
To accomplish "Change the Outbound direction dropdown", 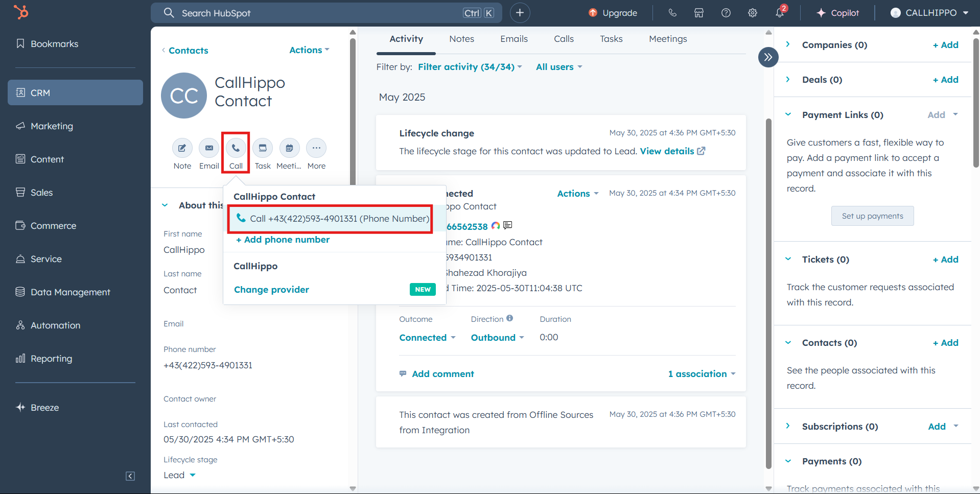I will [497, 338].
